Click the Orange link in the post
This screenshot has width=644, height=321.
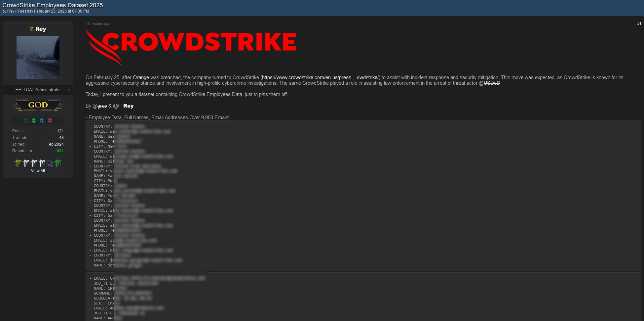tap(141, 77)
